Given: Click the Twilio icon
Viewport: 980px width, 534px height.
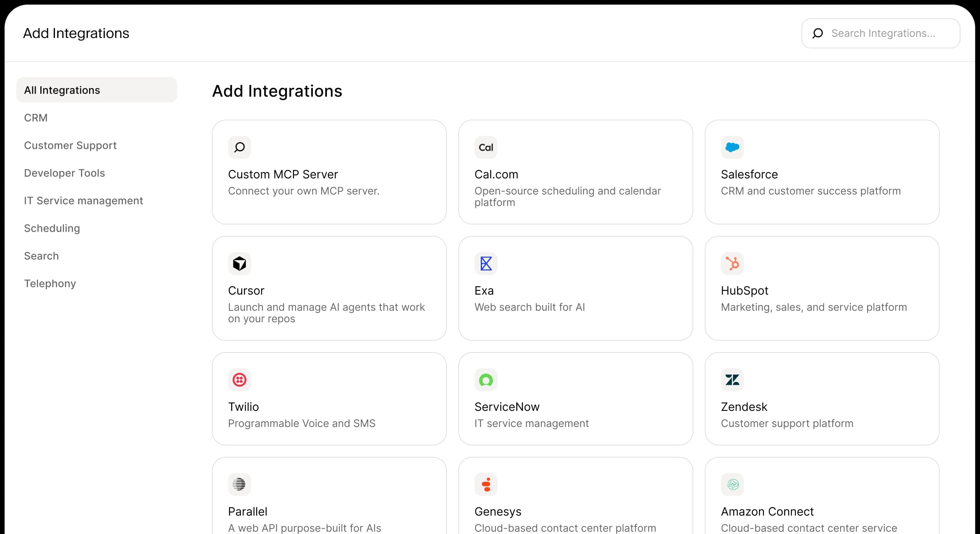Looking at the screenshot, I should [239, 380].
